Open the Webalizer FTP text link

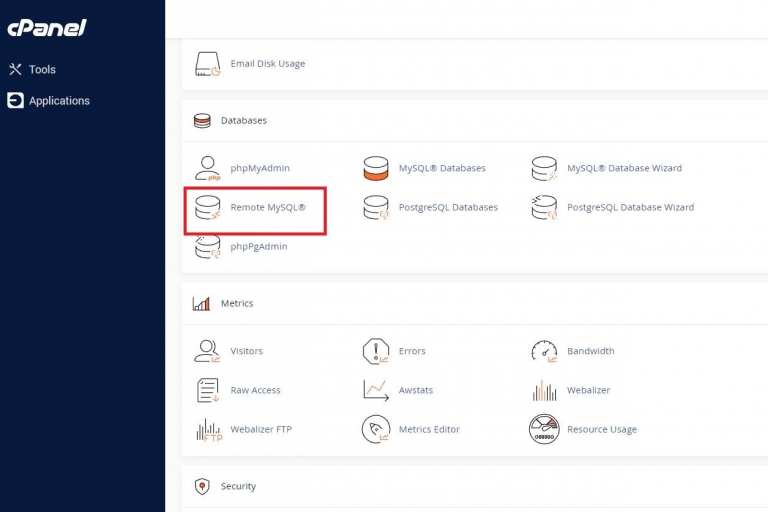pyautogui.click(x=261, y=429)
